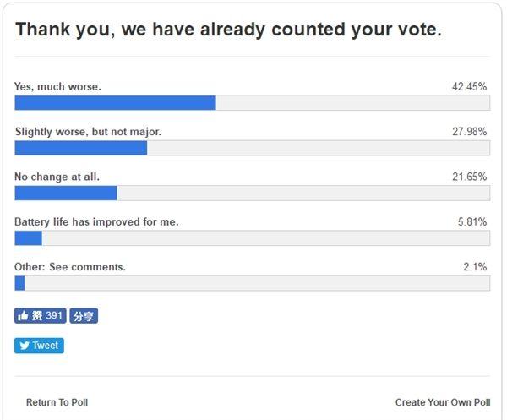This screenshot has height=420, width=507.
Task: Click the bar under "Other: See comments."
Action: [x=252, y=283]
